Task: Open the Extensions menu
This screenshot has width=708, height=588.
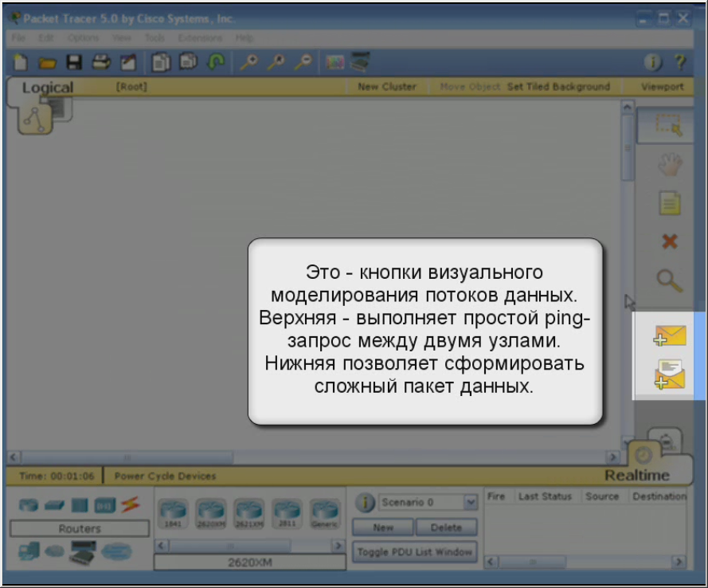Action: [200, 37]
